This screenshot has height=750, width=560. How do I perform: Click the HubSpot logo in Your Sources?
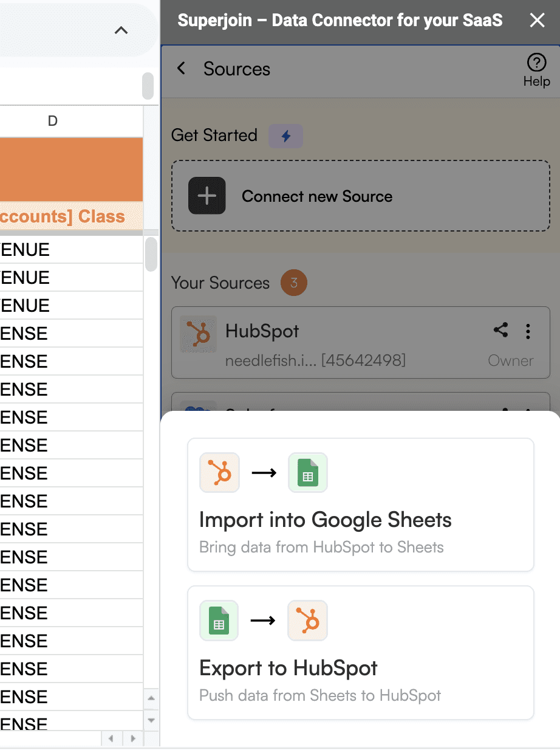[x=198, y=334]
